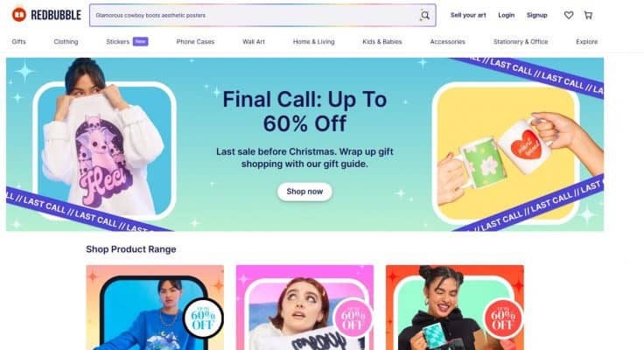644x350 pixels.
Task: Focus the search input field
Action: tap(255, 16)
